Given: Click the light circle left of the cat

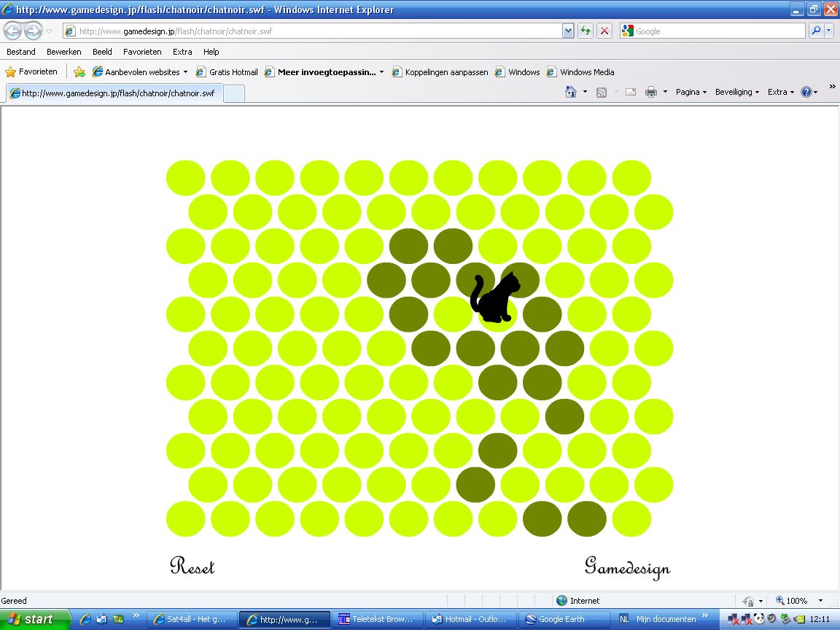Looking at the screenshot, I should pos(454,314).
